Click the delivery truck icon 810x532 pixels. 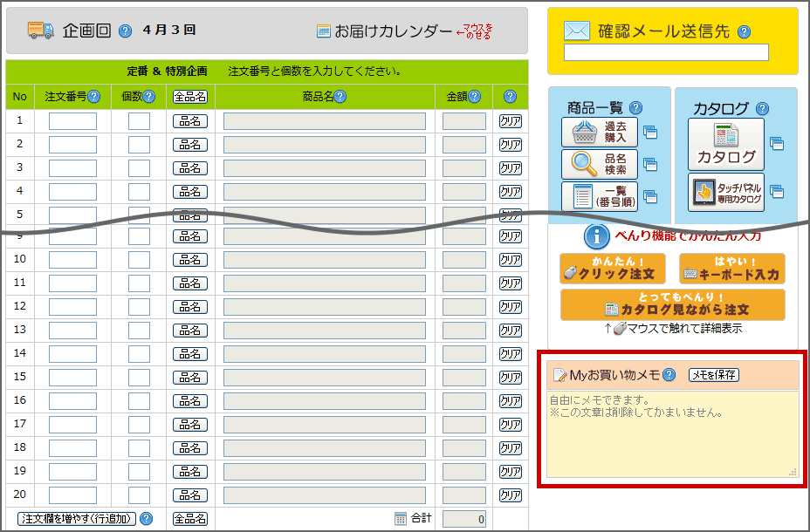click(41, 31)
